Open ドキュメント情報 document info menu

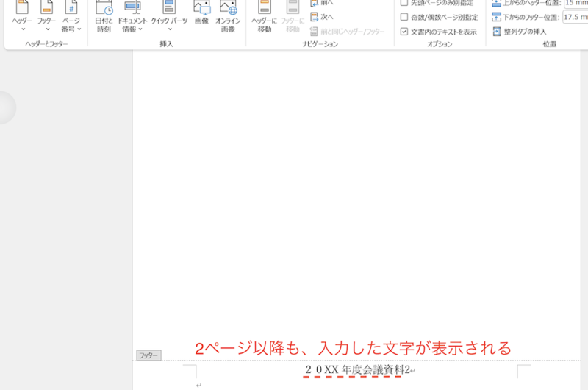coord(132,16)
